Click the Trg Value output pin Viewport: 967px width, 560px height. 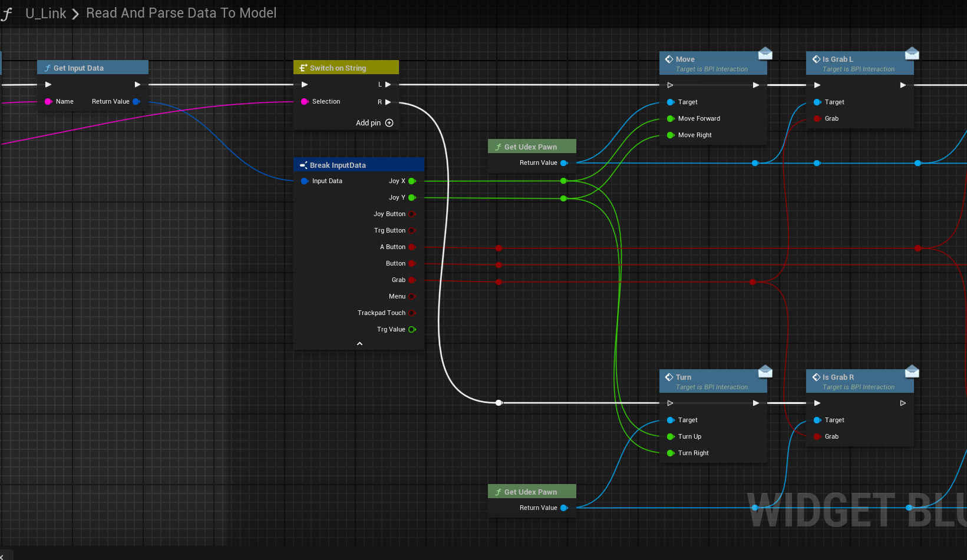click(x=412, y=330)
